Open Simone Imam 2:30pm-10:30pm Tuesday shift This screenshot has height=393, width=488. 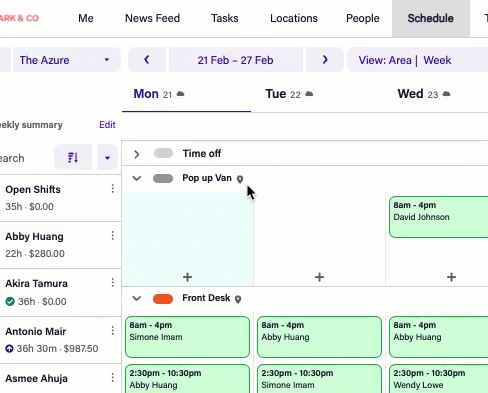point(319,379)
